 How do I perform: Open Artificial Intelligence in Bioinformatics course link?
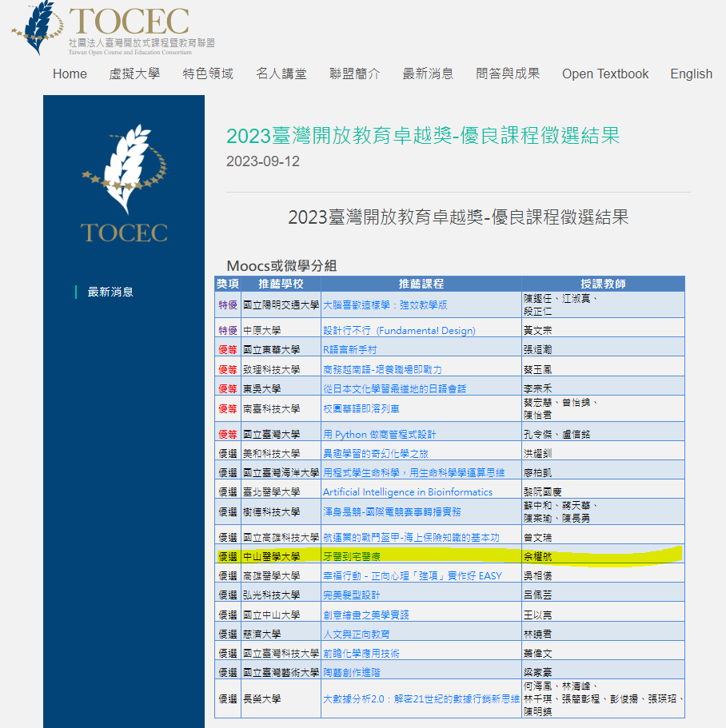coord(407,491)
